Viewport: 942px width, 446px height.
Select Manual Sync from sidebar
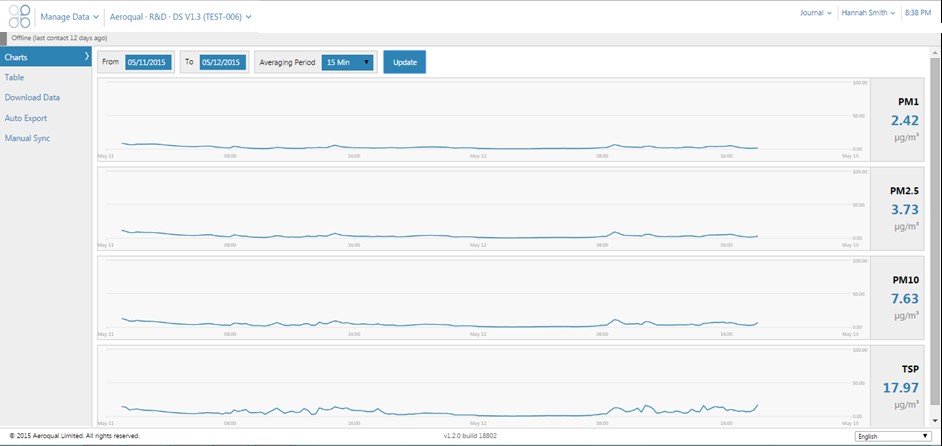27,138
